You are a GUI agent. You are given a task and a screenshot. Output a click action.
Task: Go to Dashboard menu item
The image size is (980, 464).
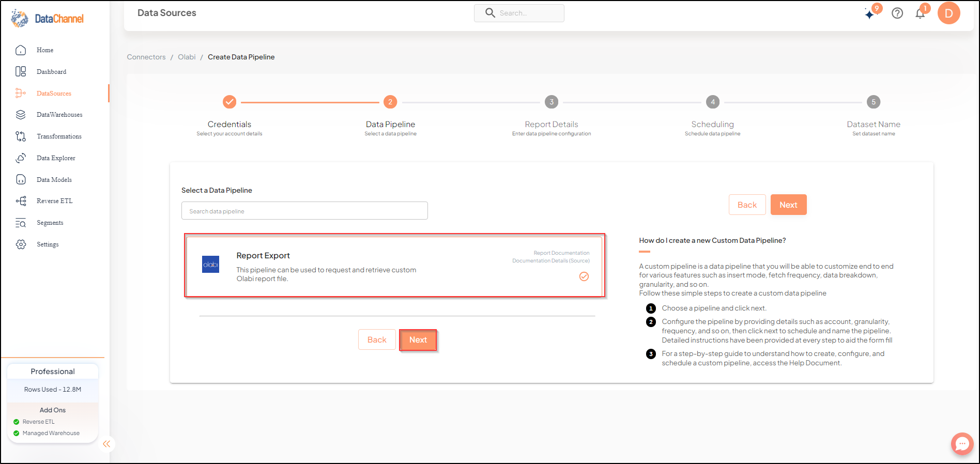51,72
